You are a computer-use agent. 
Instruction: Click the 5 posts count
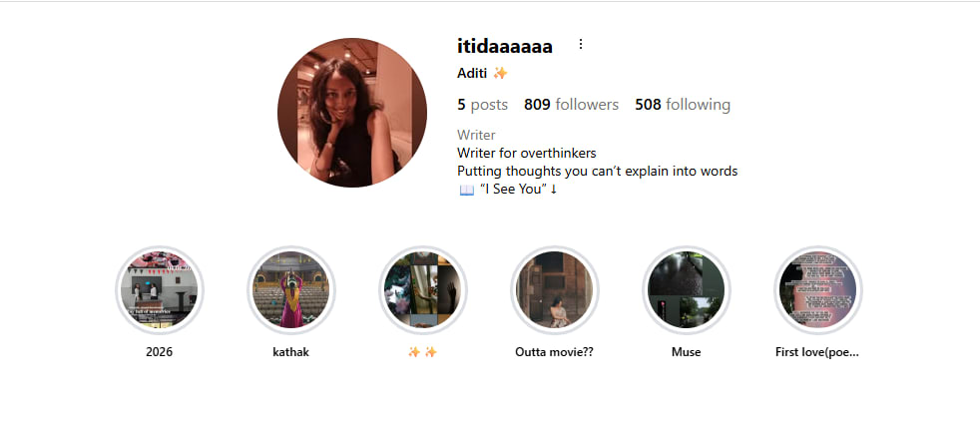[x=482, y=105]
